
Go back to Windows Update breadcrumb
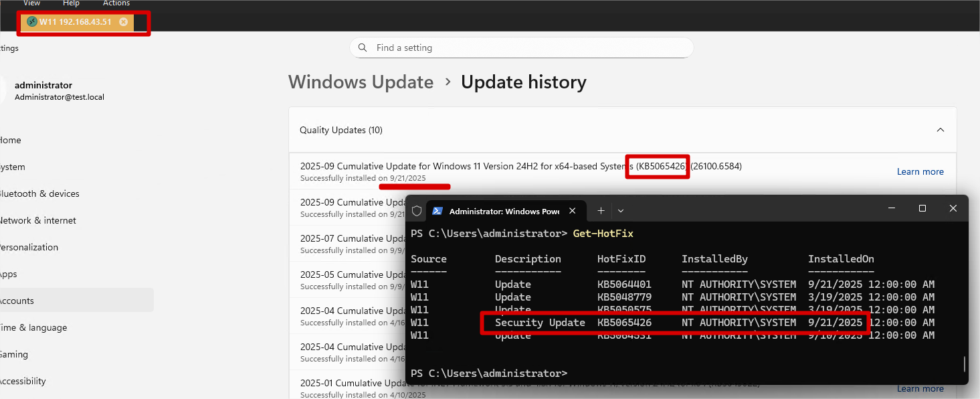coord(361,82)
